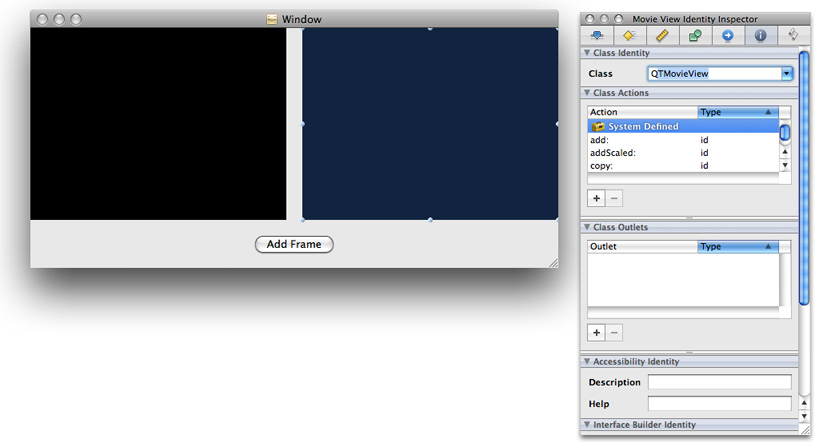Collapse the Class Identity section
815x443 pixels.
[x=587, y=53]
